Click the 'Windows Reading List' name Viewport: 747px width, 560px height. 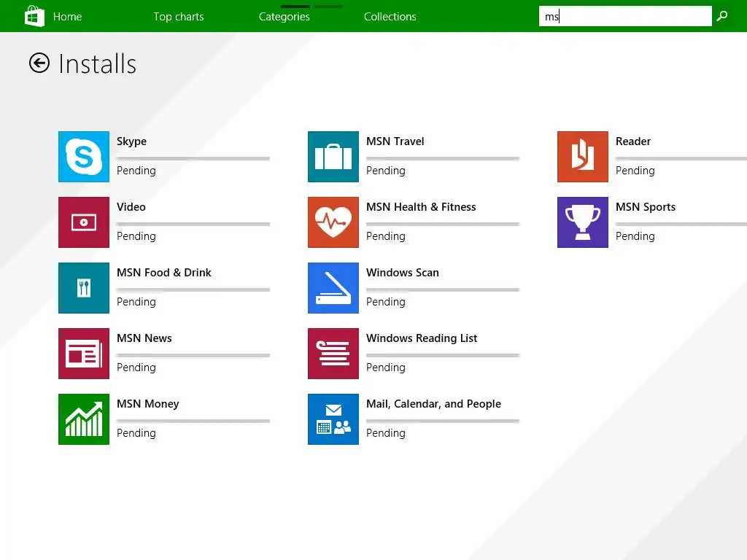tap(422, 338)
